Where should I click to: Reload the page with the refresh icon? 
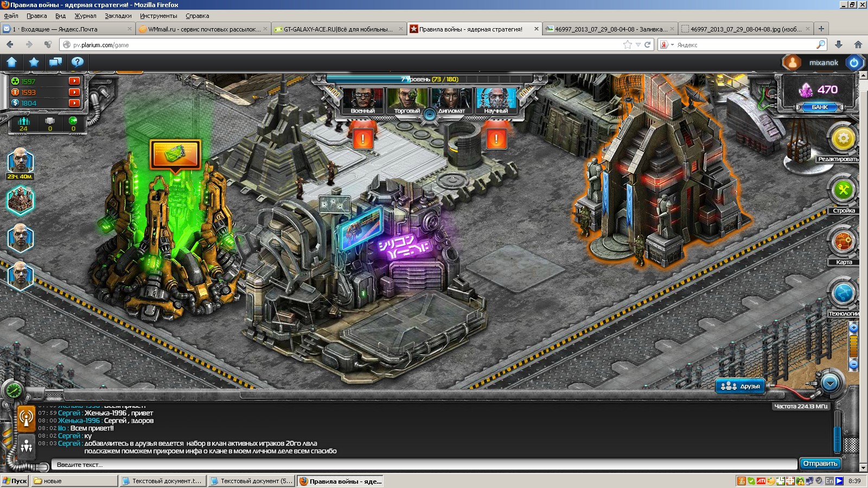[647, 44]
